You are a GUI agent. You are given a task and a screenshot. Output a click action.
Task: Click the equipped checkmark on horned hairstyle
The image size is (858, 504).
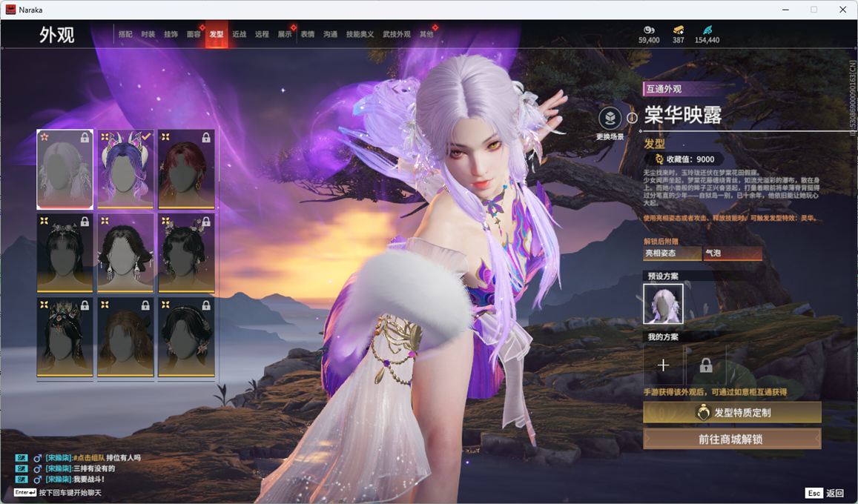pos(146,136)
